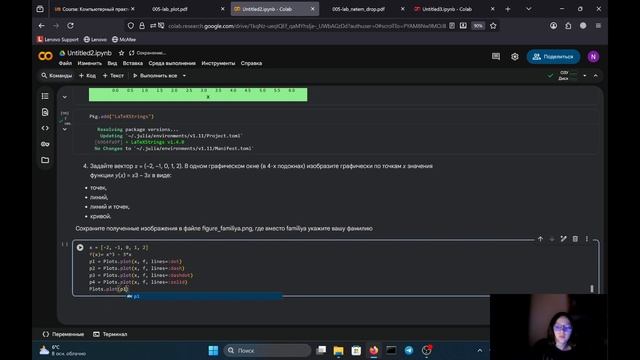Viewport: 640px width, 360px height.
Task: Open Colab settings gear
Action: pos(515,57)
